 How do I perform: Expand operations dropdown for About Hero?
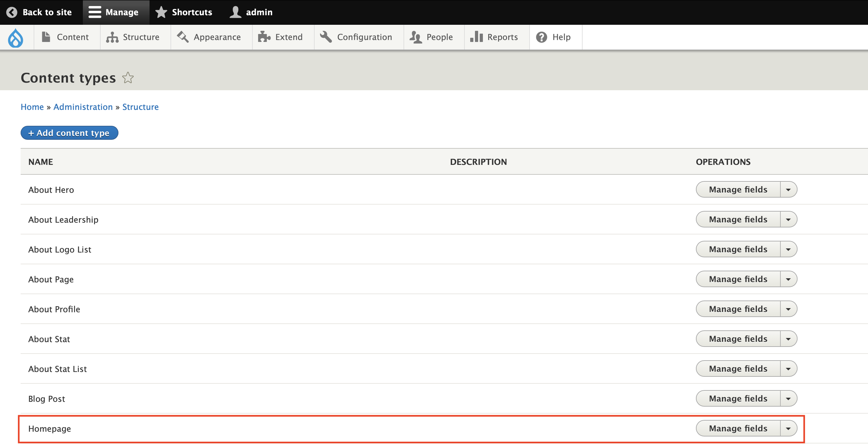788,190
